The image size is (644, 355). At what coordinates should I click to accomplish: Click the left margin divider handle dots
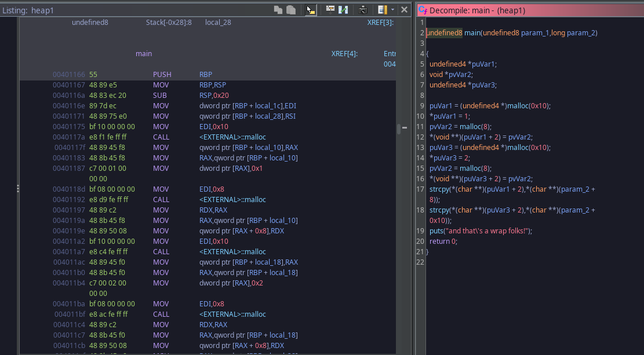pos(17,189)
